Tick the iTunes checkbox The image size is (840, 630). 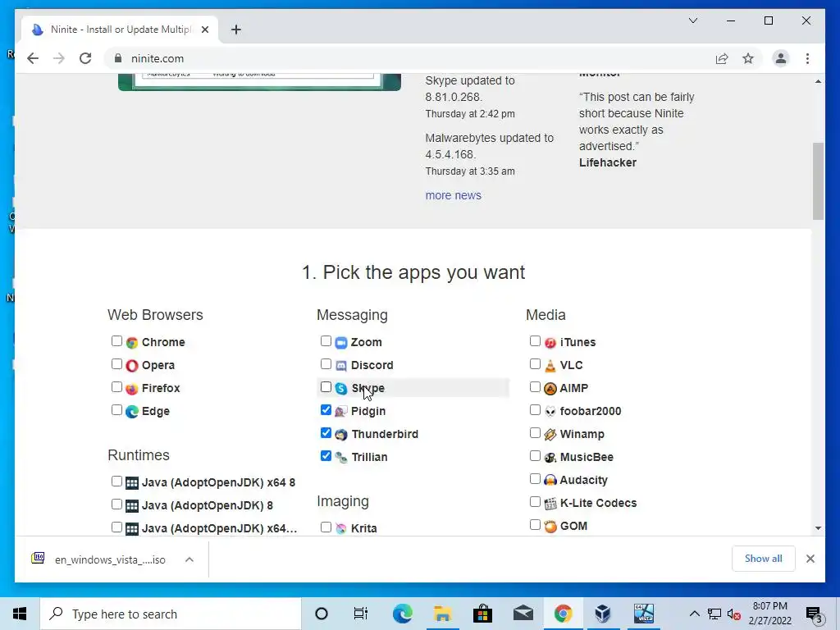[535, 340]
